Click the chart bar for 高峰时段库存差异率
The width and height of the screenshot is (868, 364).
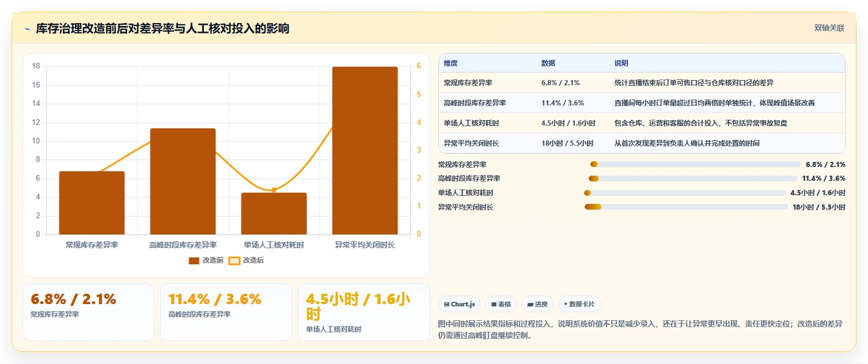183,181
